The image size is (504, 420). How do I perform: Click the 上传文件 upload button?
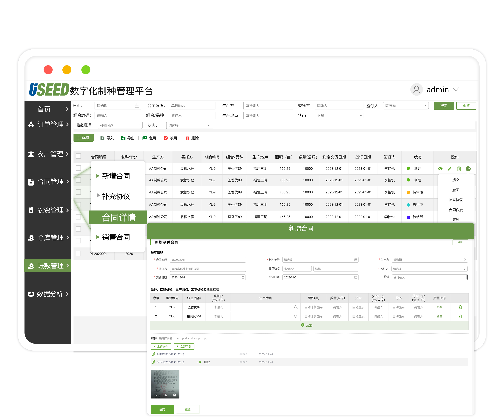[x=161, y=346]
